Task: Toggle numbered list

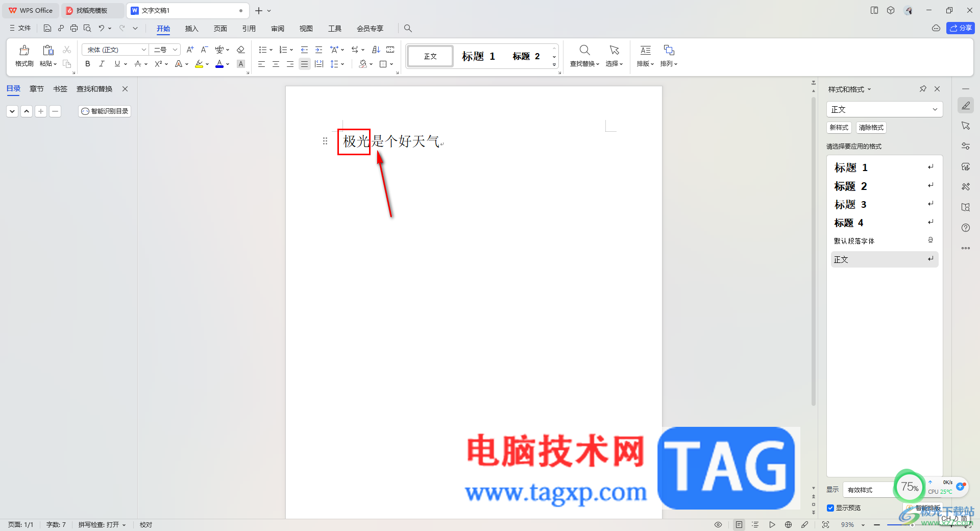Action: [x=283, y=50]
